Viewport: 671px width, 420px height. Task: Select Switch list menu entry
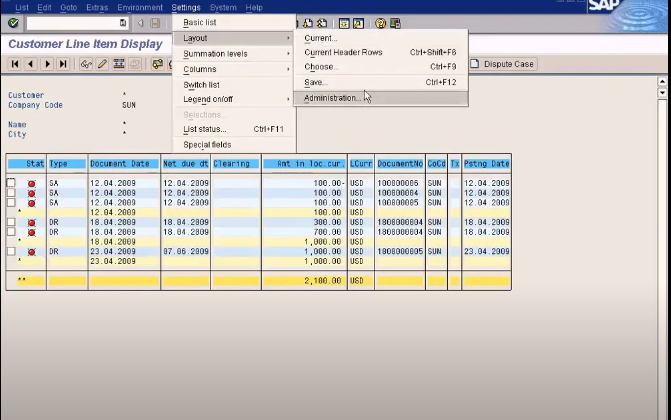coord(234,85)
